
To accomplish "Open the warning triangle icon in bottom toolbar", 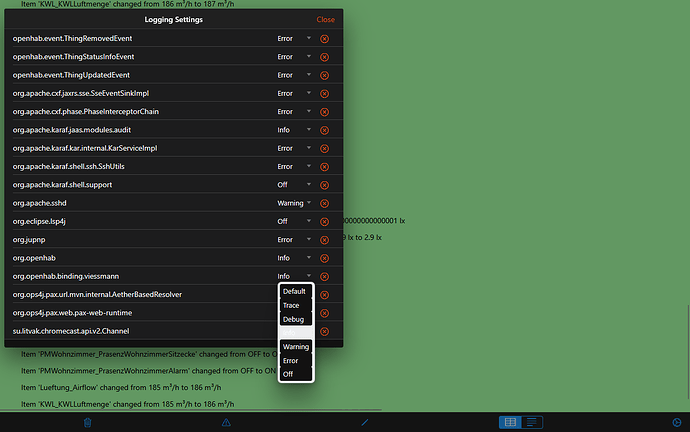I will (226, 423).
